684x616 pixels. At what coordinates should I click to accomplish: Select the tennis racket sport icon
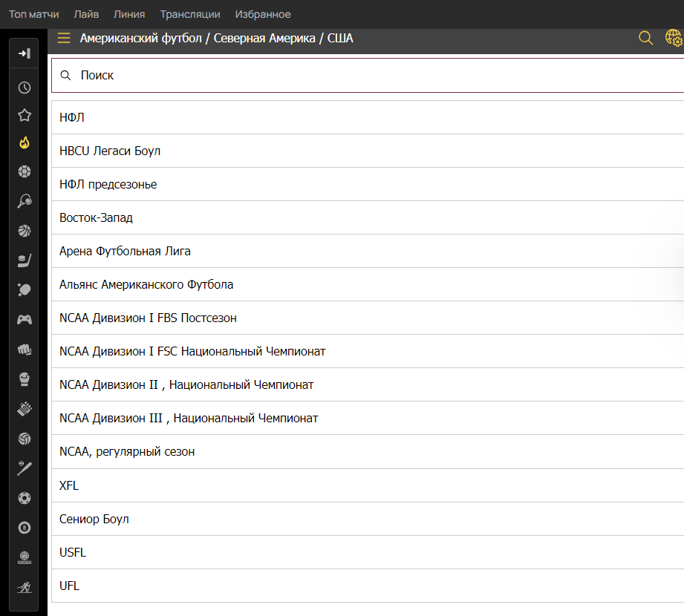click(x=25, y=201)
